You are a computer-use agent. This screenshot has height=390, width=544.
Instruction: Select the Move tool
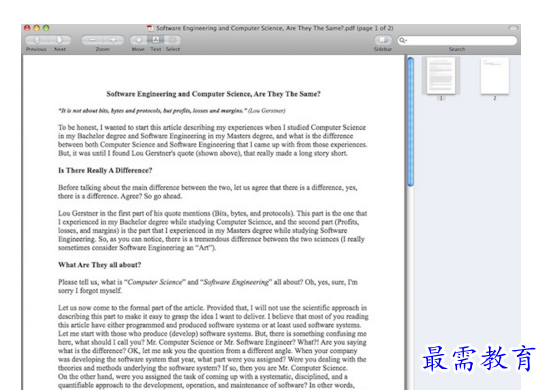click(138, 40)
